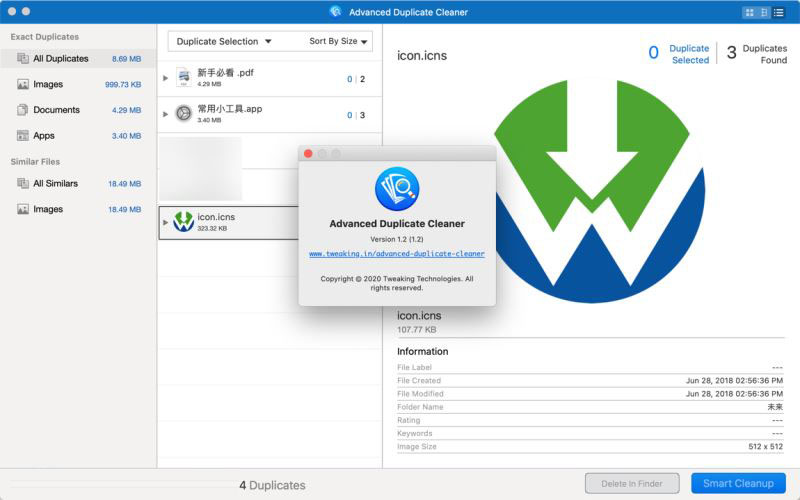The height and width of the screenshot is (500, 800).
Task: Click the Similar Files section header
Action: 35,162
